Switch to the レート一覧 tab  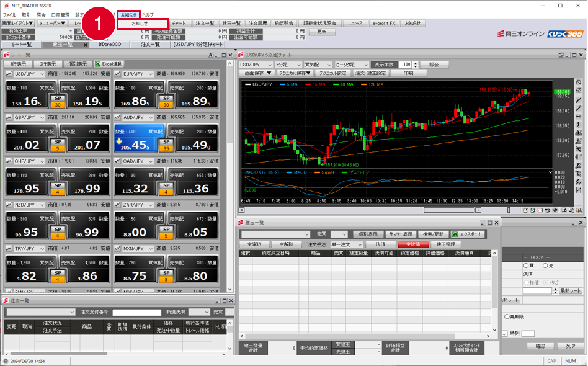pyautogui.click(x=21, y=45)
